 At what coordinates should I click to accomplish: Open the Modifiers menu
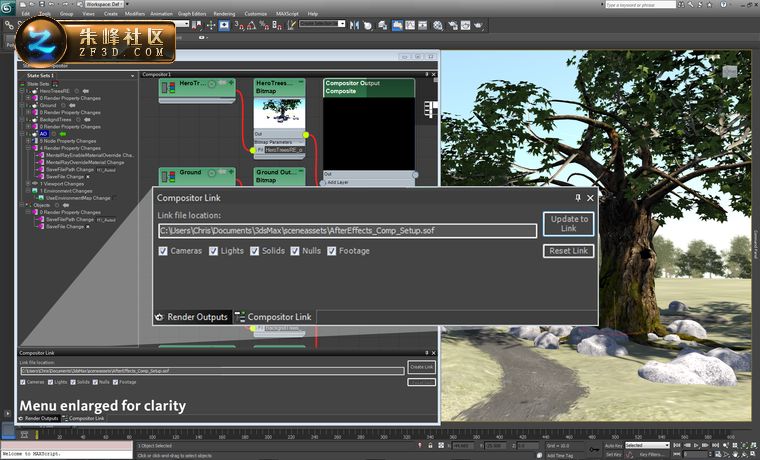coord(135,14)
